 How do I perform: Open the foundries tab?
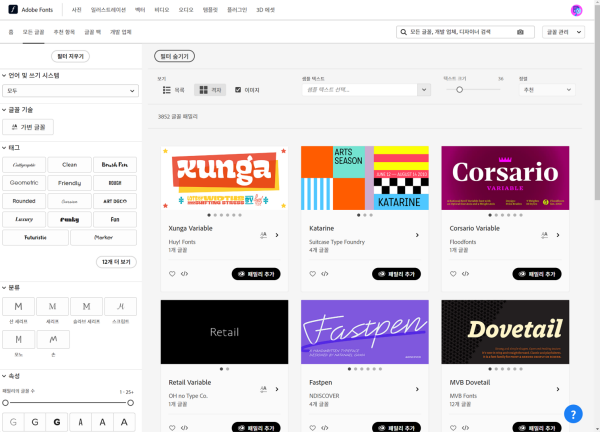(121, 32)
